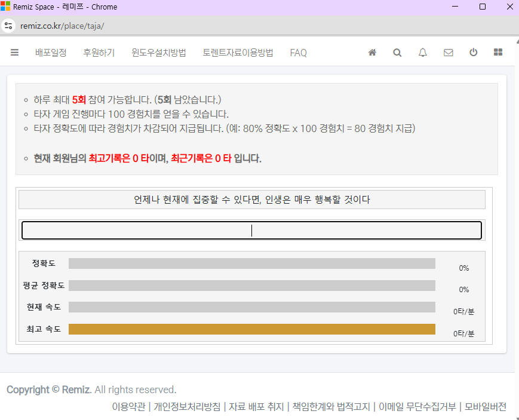Open the hamburger sidebar menu
Viewport: 519px width, 420px height.
click(14, 53)
